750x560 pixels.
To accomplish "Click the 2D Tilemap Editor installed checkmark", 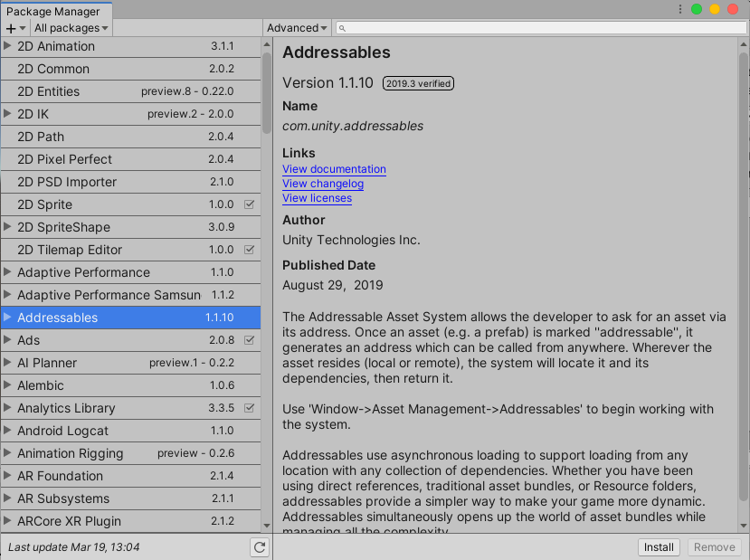I will 250,250.
